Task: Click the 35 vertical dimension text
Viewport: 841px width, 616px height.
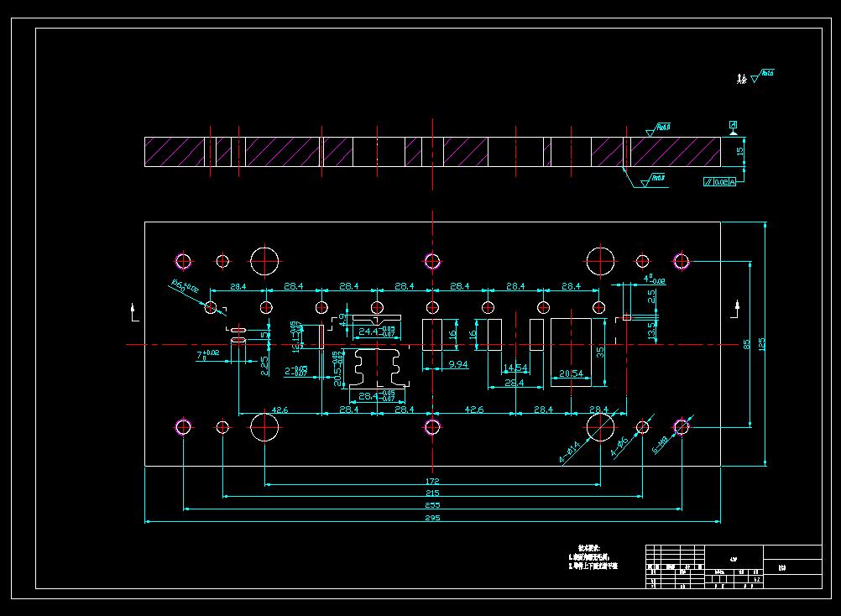Action: (x=599, y=352)
